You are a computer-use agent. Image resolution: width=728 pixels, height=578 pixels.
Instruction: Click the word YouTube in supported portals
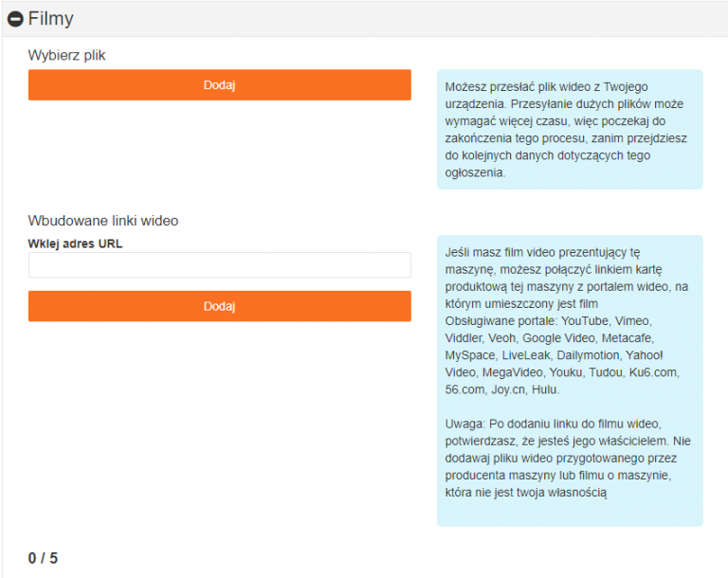(x=585, y=321)
